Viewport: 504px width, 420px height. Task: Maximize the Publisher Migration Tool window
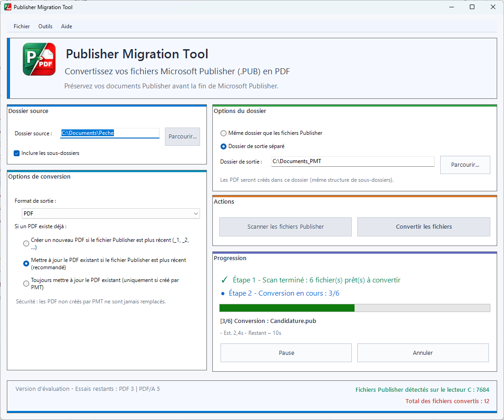[x=472, y=7]
